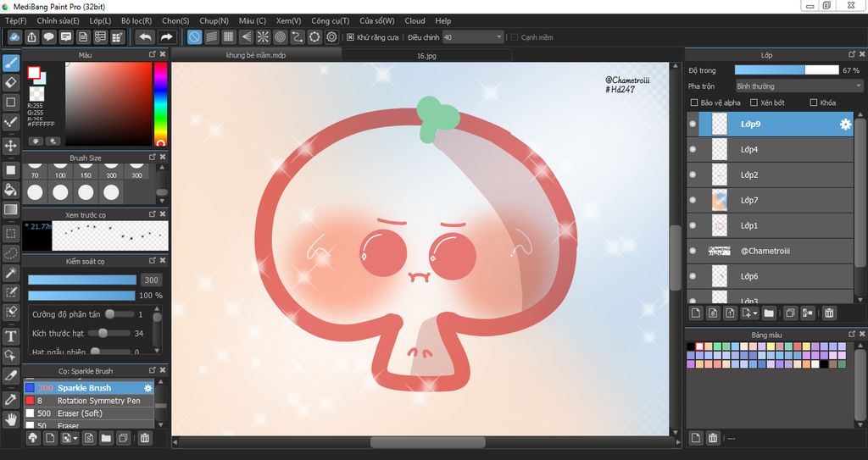868x460 pixels.
Task: Enable the parallel snap guide
Action: point(211,37)
